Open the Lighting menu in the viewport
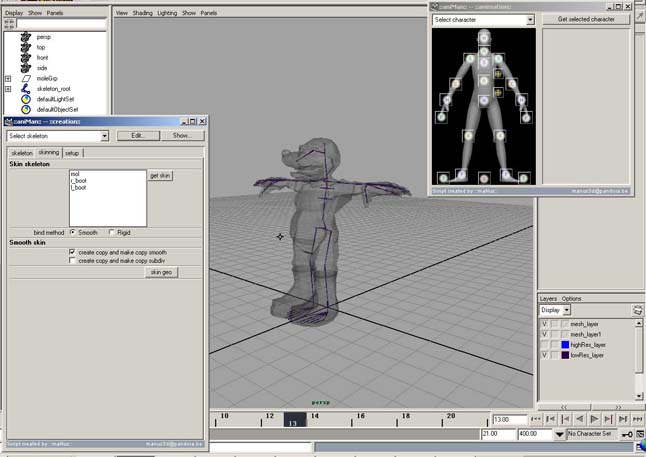This screenshot has width=646, height=457. (x=167, y=13)
